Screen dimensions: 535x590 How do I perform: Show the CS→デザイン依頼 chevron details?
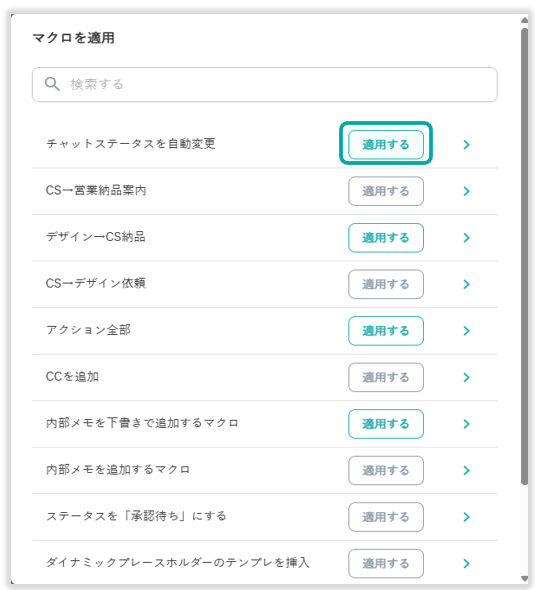[x=467, y=284]
